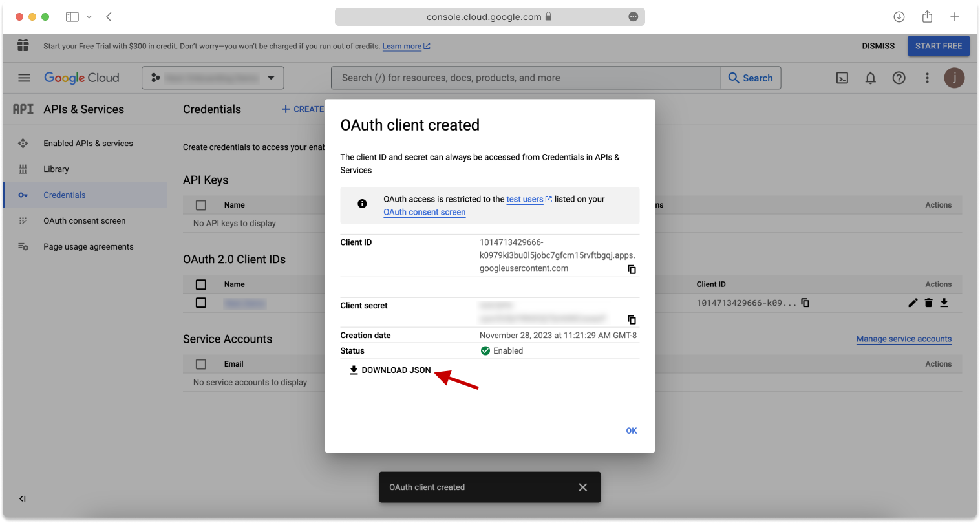This screenshot has width=980, height=523.
Task: Select the API Keys name header checkbox
Action: pyautogui.click(x=201, y=204)
